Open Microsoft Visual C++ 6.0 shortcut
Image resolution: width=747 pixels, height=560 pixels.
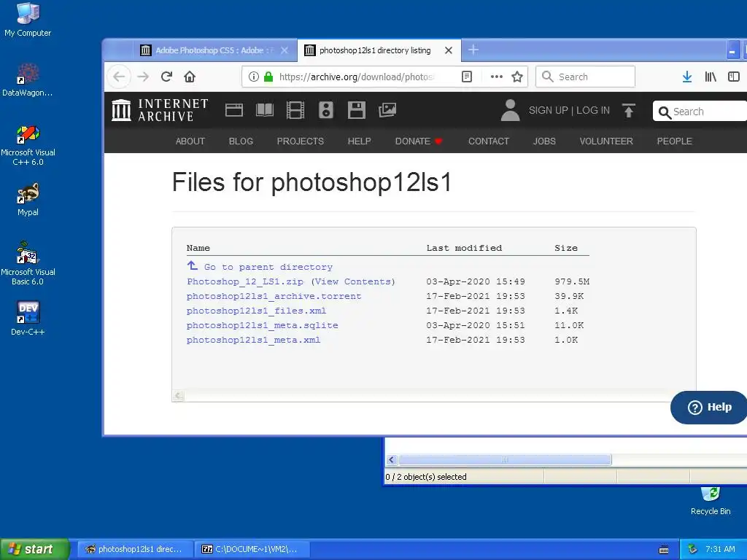tap(28, 145)
